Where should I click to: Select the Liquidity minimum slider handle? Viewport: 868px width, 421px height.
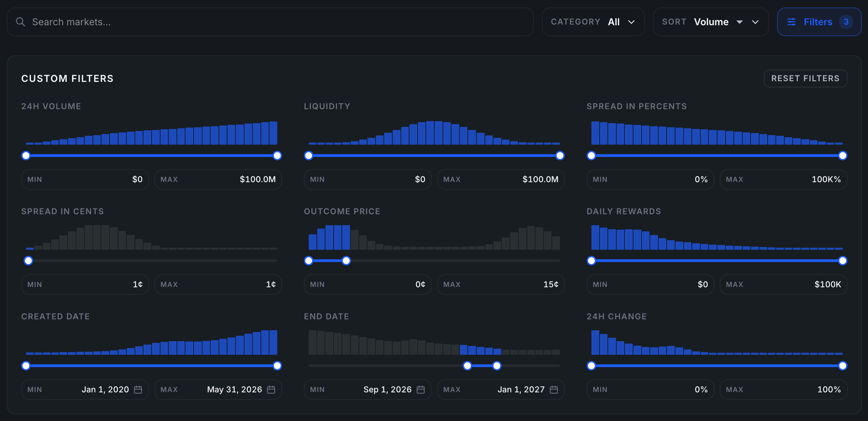[309, 156]
